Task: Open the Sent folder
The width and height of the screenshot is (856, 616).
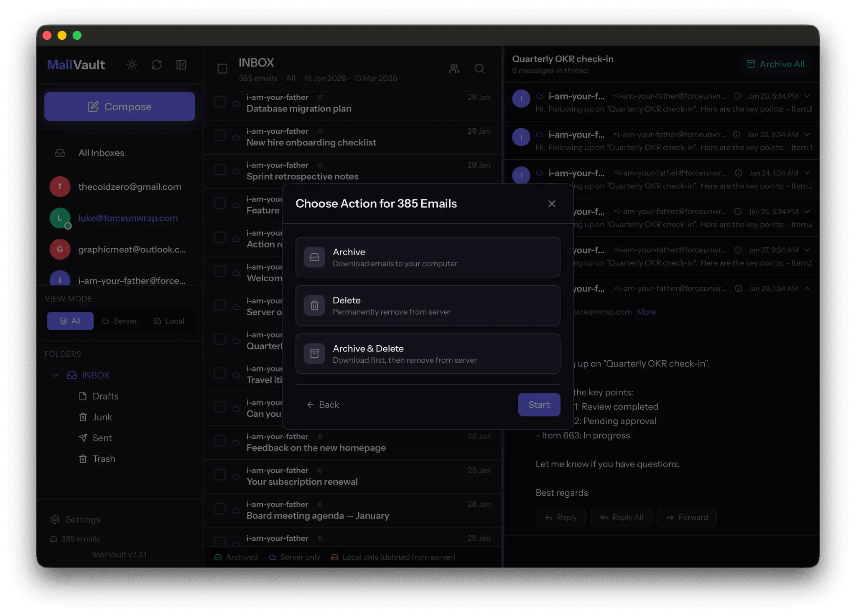Action: pyautogui.click(x=95, y=438)
